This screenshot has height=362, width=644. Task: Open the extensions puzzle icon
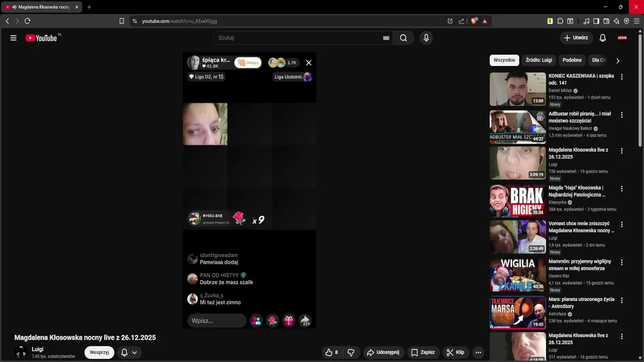pos(560,21)
